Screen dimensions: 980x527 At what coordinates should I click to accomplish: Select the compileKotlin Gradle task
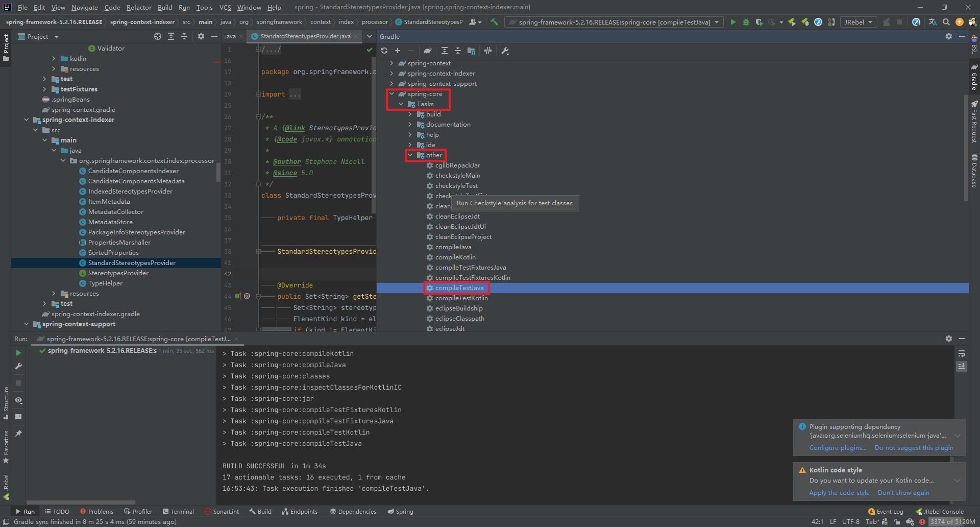[455, 257]
